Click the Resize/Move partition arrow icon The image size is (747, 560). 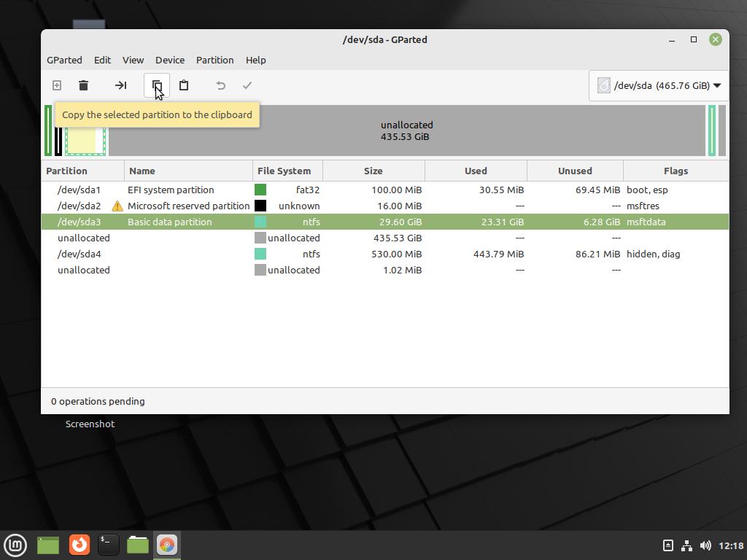pyautogui.click(x=120, y=85)
